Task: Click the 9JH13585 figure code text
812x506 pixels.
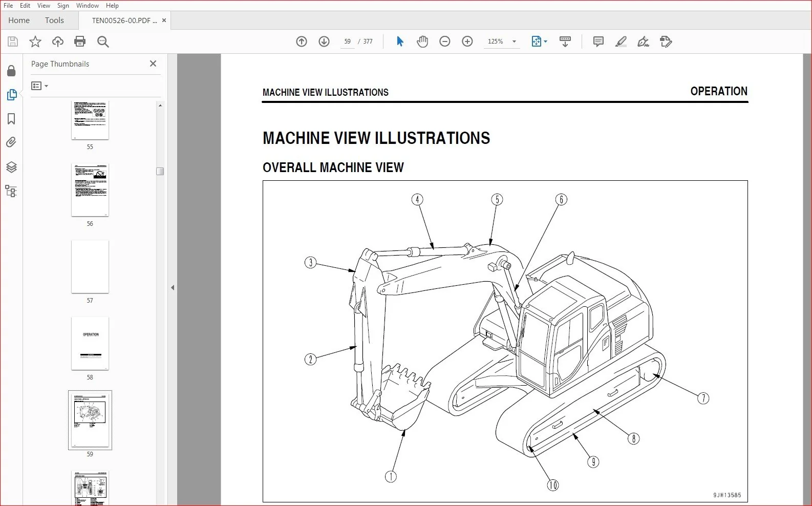Action: (727, 495)
